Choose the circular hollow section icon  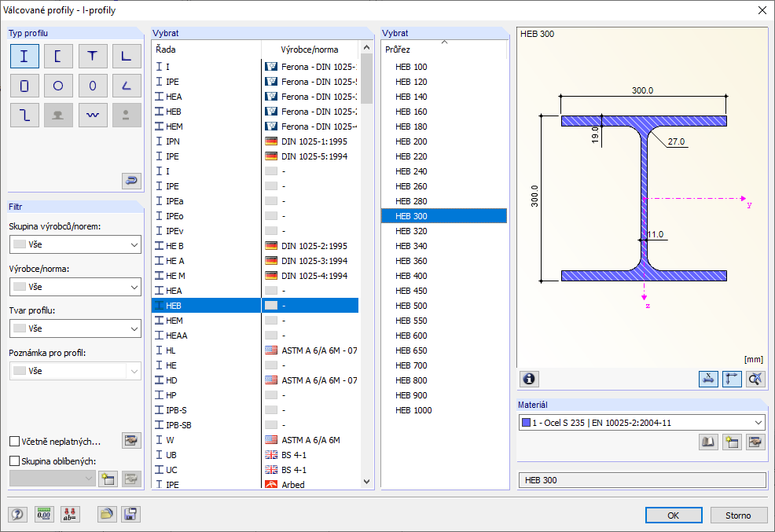58,86
